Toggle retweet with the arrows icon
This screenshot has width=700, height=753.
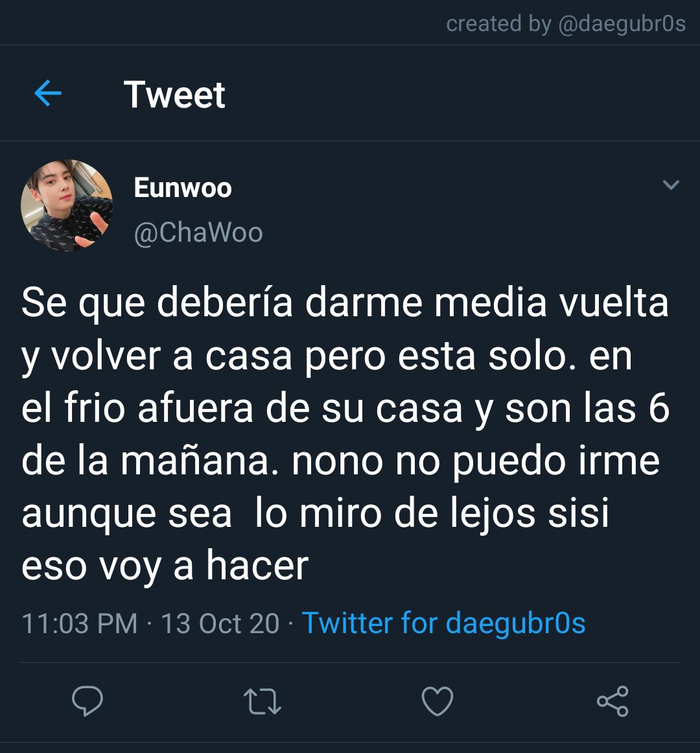(262, 702)
